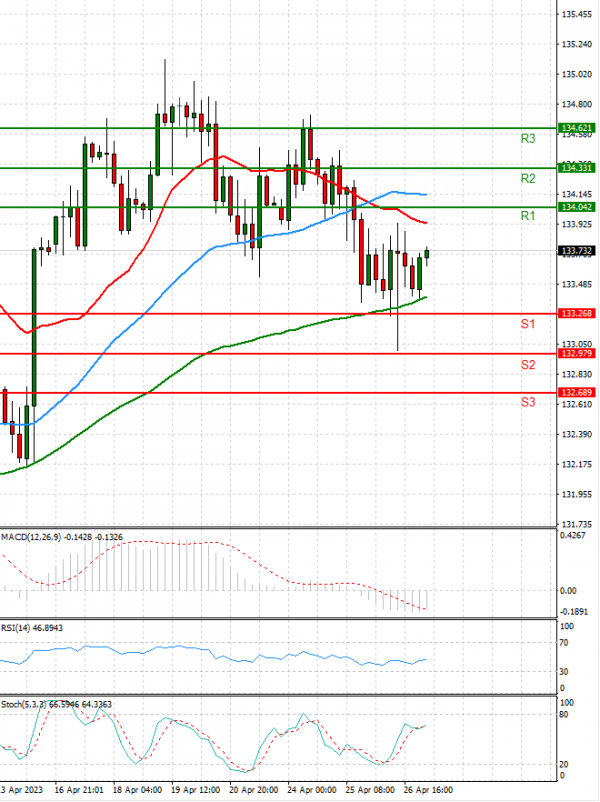Click the 26 Apr 16:00 time label
600x802 pixels.
[427, 790]
